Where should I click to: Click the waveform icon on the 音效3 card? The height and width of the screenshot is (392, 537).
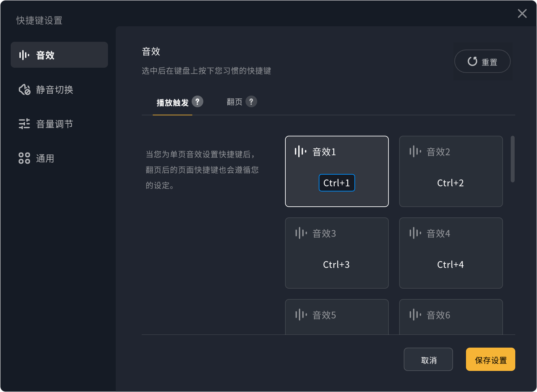point(301,233)
